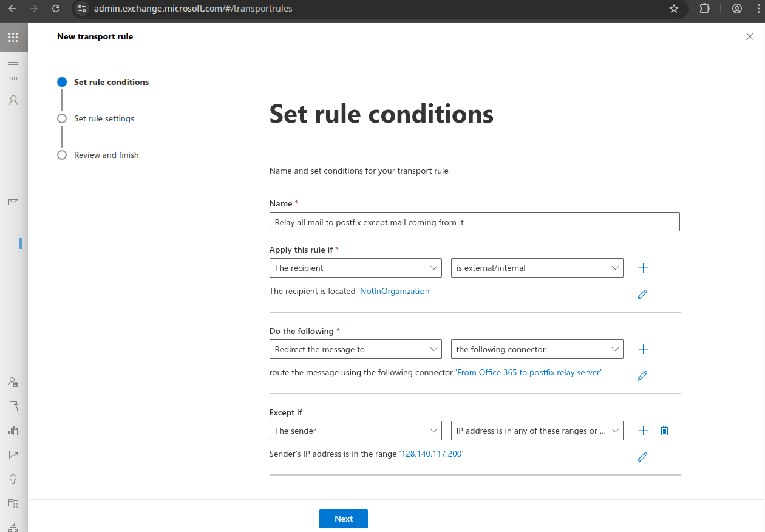Screen dimensions: 765x532
Task: Open the '128.140.117.200' IP range link
Action: [x=431, y=454]
